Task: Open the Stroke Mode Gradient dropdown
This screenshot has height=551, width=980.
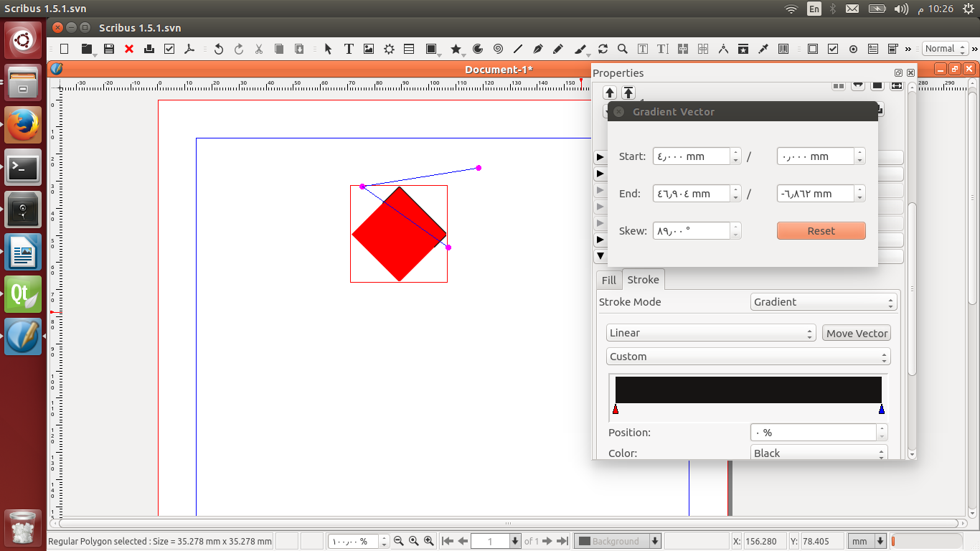Action: (x=824, y=302)
